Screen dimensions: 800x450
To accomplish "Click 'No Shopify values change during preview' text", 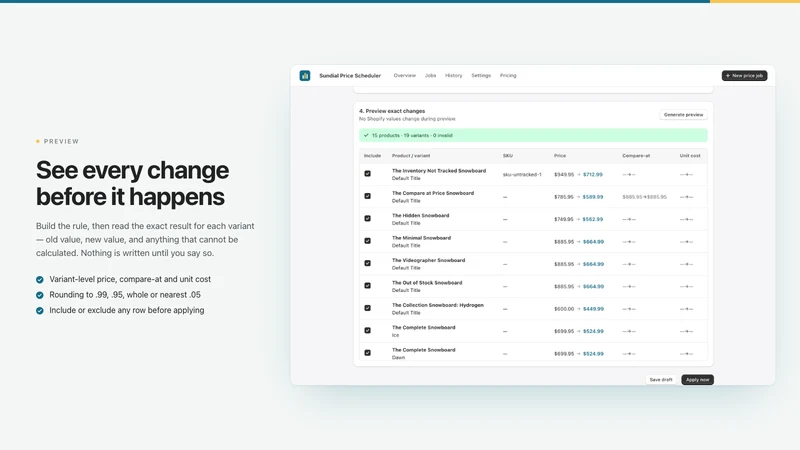I will point(407,119).
